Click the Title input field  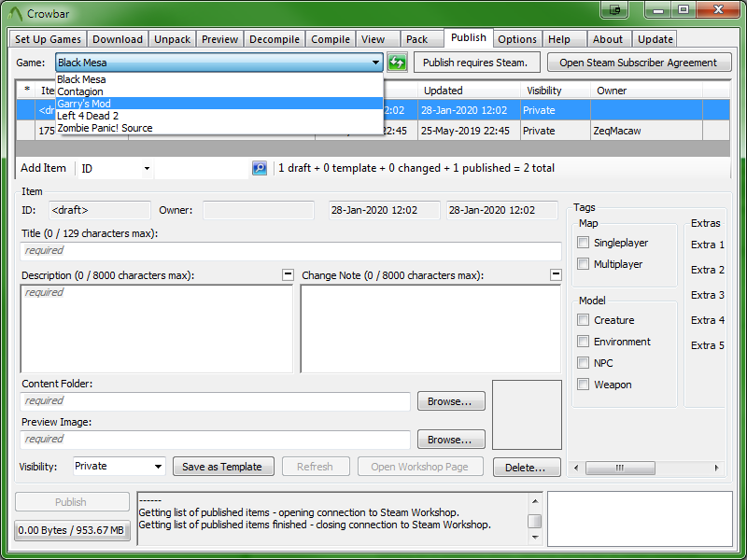pyautogui.click(x=291, y=250)
